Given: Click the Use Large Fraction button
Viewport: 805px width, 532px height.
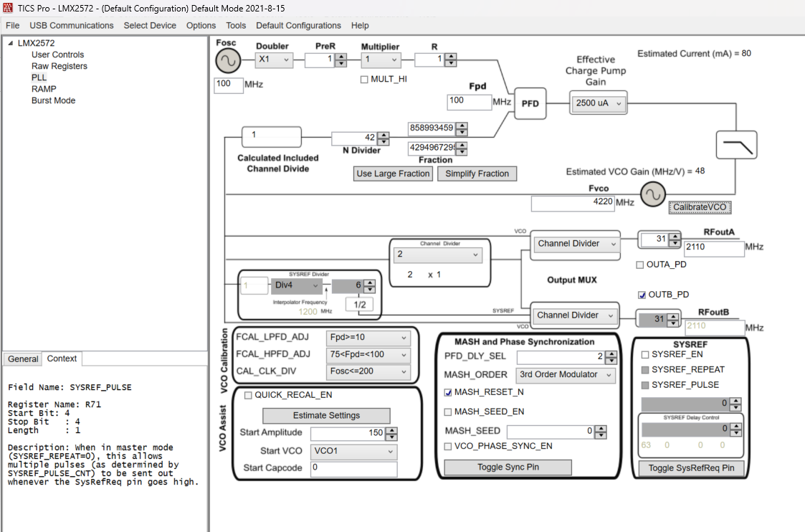Looking at the screenshot, I should point(394,174).
